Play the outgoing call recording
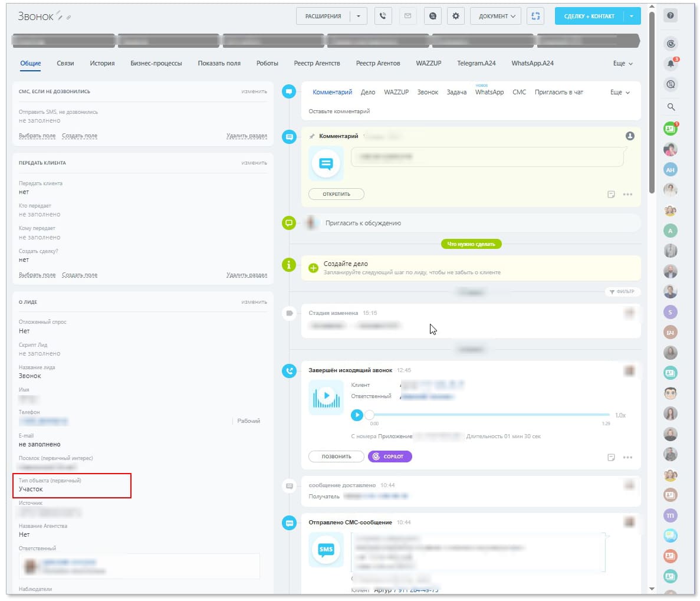This screenshot has width=700, height=601. point(357,415)
